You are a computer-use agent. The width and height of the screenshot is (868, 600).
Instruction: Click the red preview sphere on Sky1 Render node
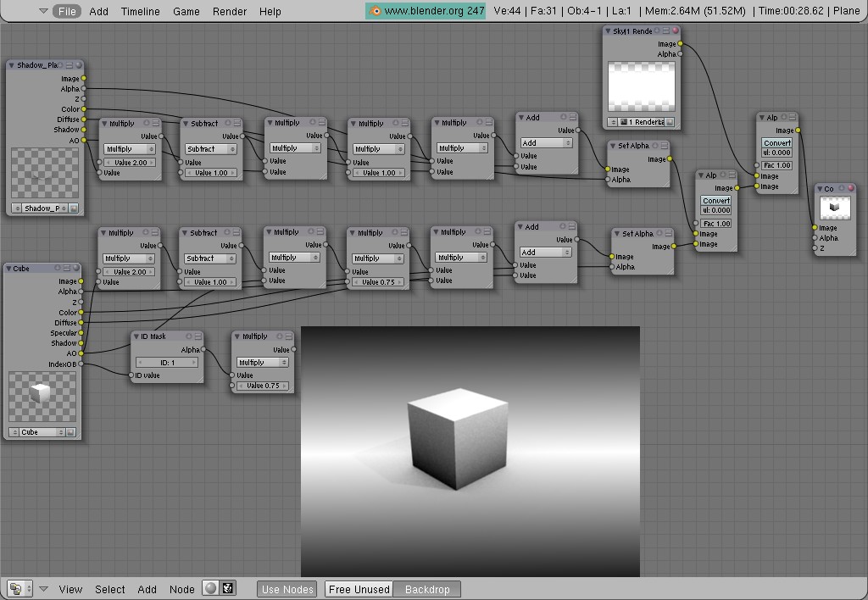[x=676, y=31]
